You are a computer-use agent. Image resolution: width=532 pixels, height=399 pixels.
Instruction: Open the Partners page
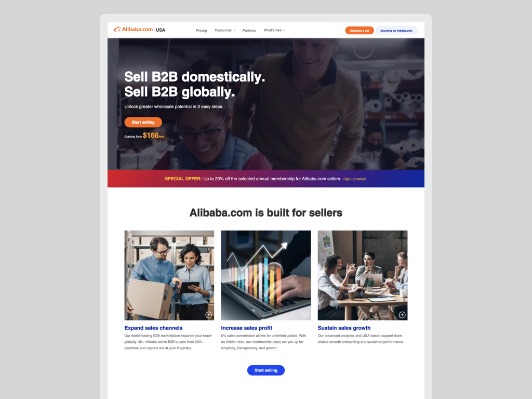[249, 31]
